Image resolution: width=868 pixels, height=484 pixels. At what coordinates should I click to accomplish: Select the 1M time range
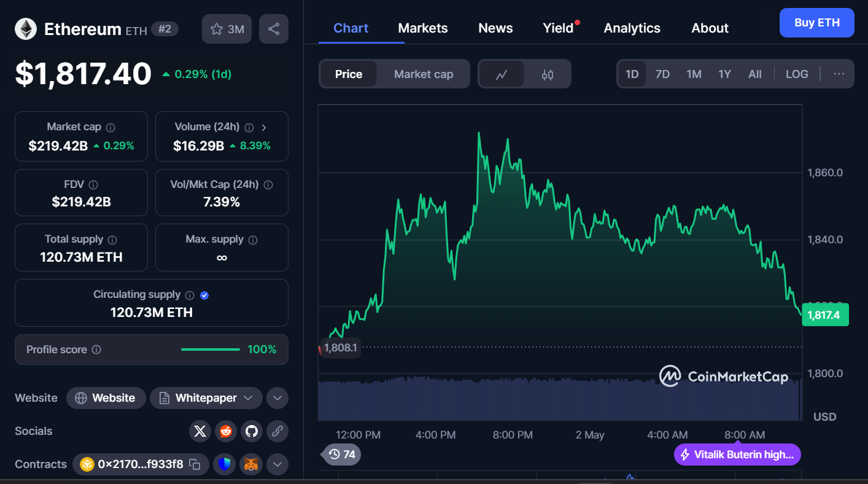[694, 74]
